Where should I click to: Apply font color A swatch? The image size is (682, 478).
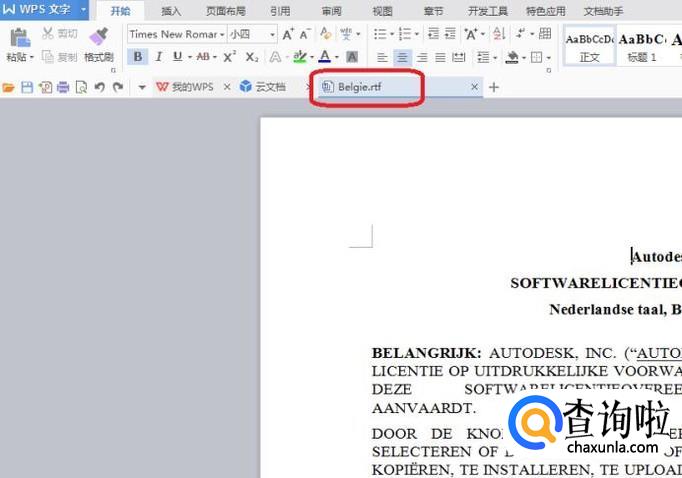click(x=324, y=57)
